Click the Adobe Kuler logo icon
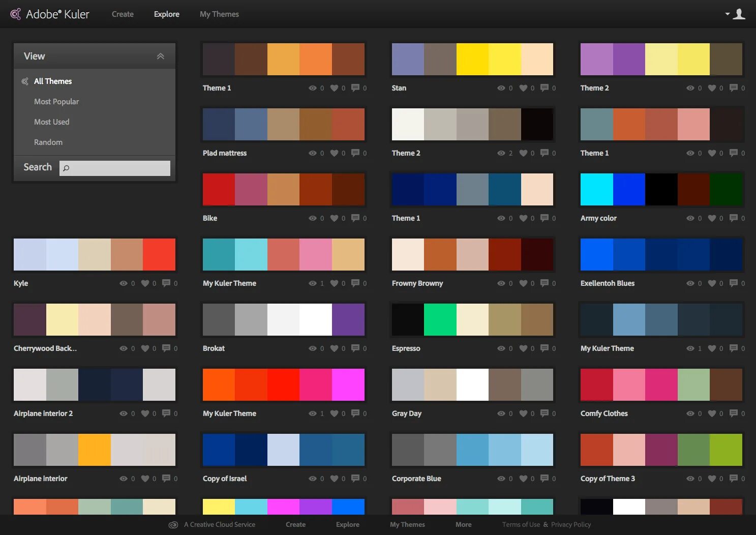Image resolution: width=756 pixels, height=535 pixels. click(x=16, y=14)
